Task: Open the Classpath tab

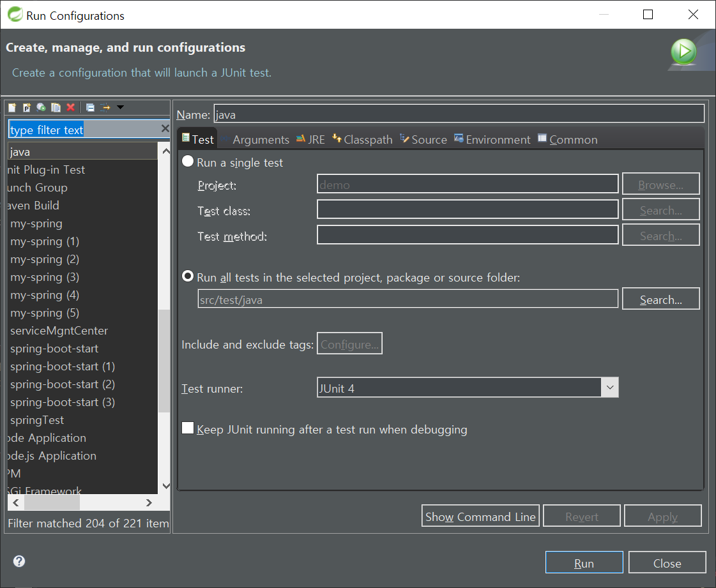Action: [363, 139]
